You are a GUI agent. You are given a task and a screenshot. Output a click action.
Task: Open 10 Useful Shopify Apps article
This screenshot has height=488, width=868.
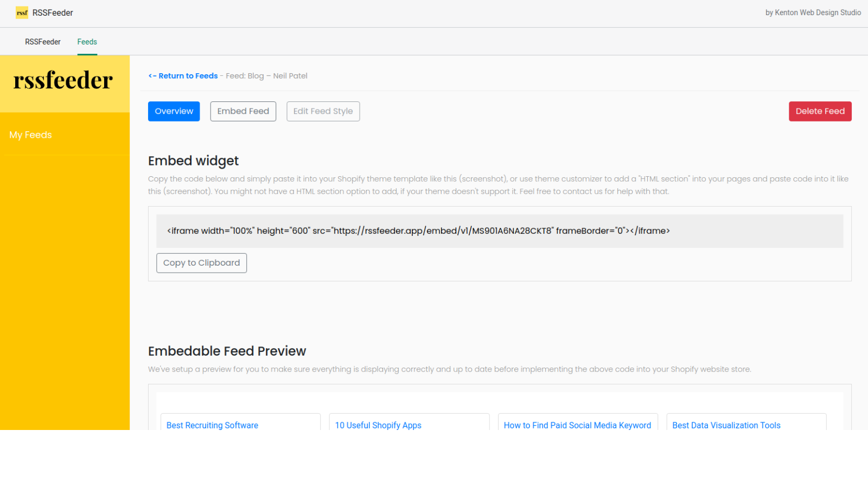click(378, 426)
